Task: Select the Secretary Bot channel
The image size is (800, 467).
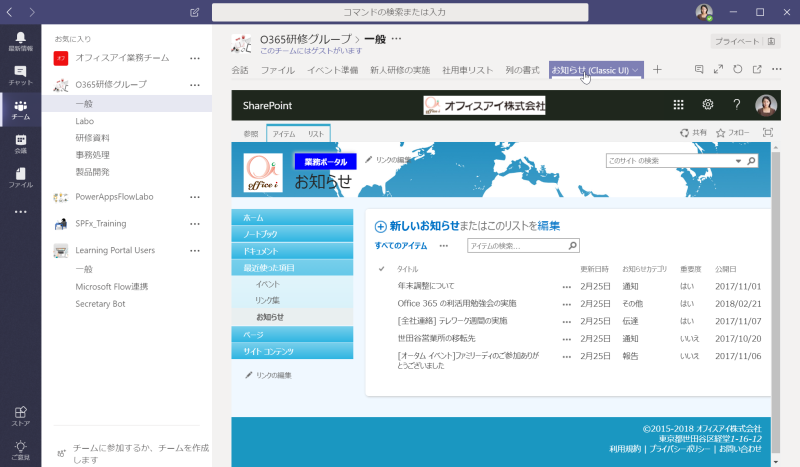Action: (x=100, y=304)
